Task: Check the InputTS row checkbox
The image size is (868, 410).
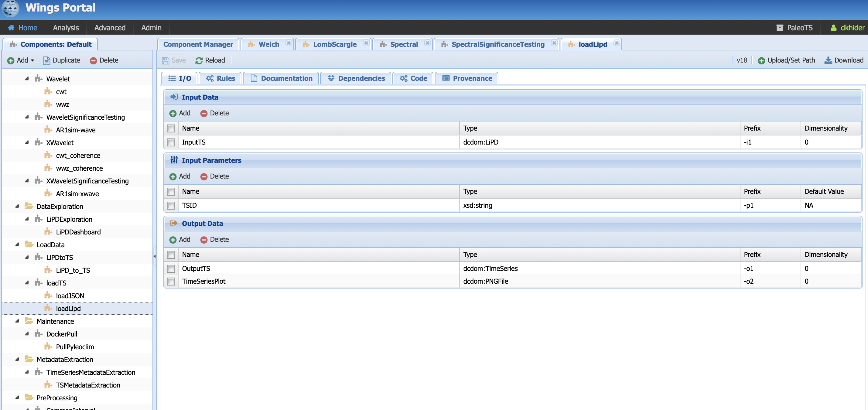Action: (x=171, y=142)
